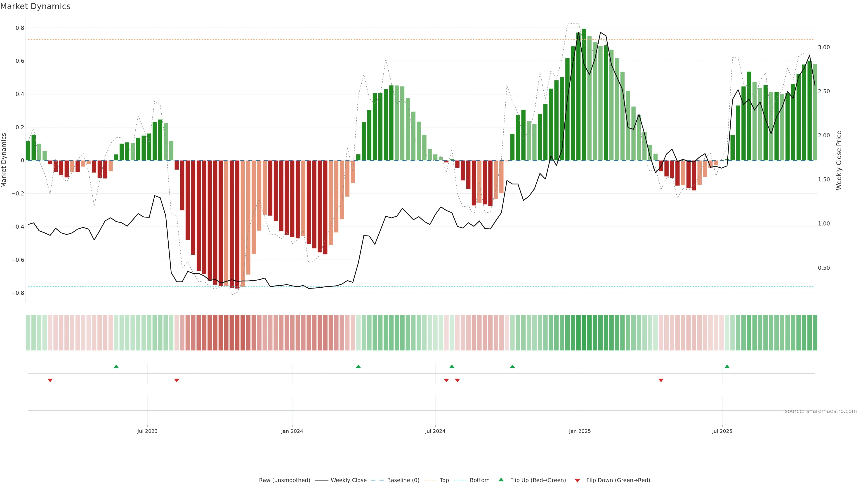Image resolution: width=868 pixels, height=488 pixels.
Task: Click the Weekly Close Price right axis title
Action: (x=839, y=160)
